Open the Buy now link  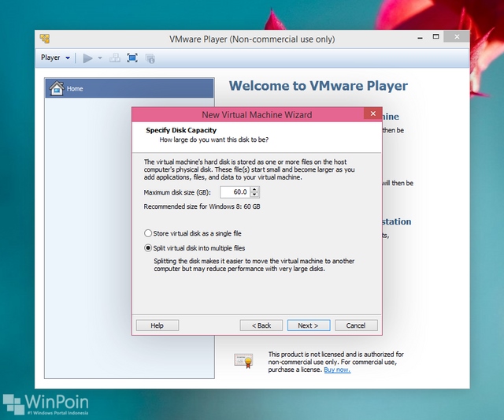pos(337,370)
